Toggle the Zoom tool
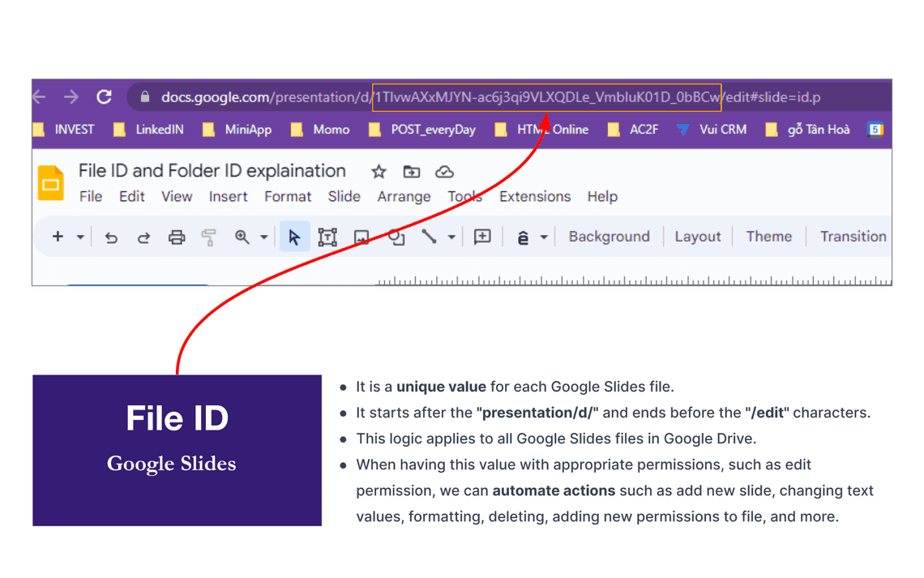924x578 pixels. click(x=240, y=236)
